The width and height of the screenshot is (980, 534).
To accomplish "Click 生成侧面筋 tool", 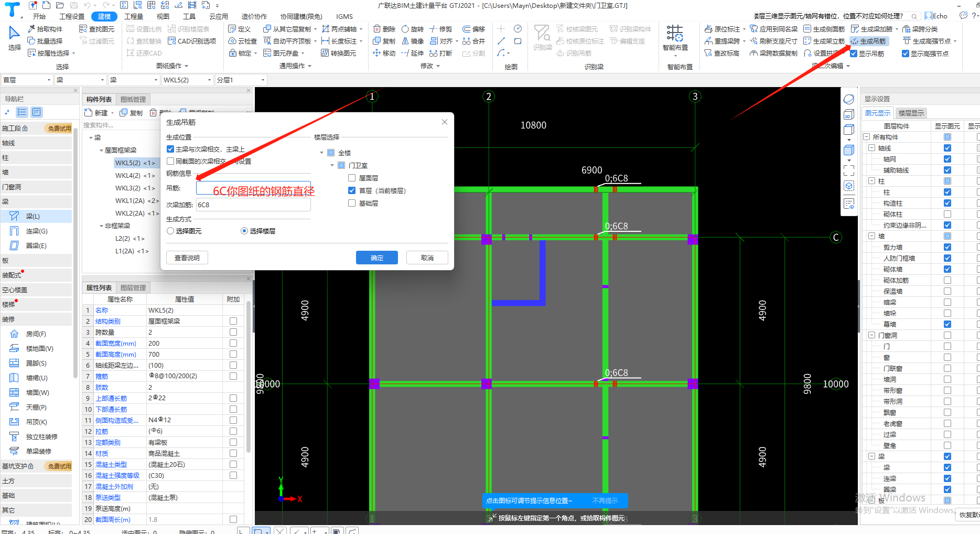I will (824, 29).
